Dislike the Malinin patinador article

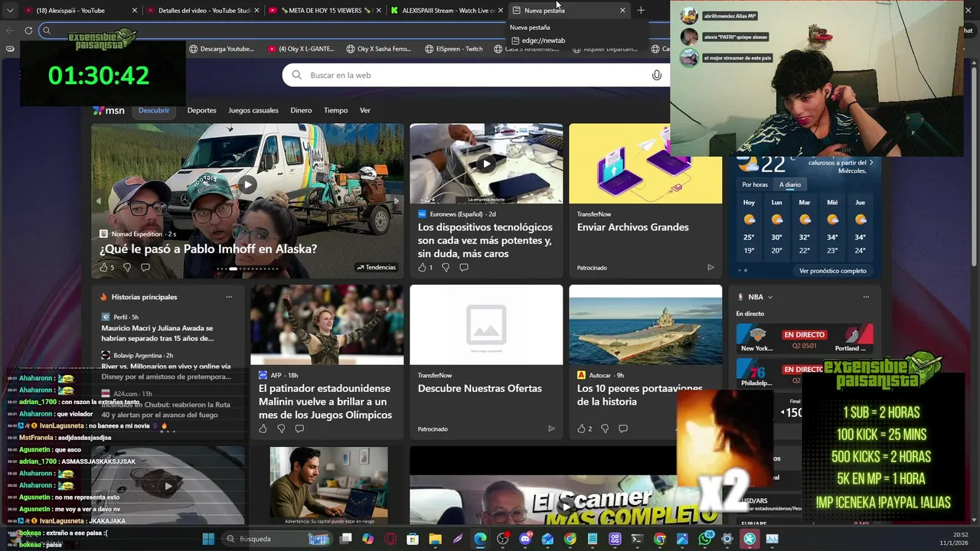coord(281,429)
